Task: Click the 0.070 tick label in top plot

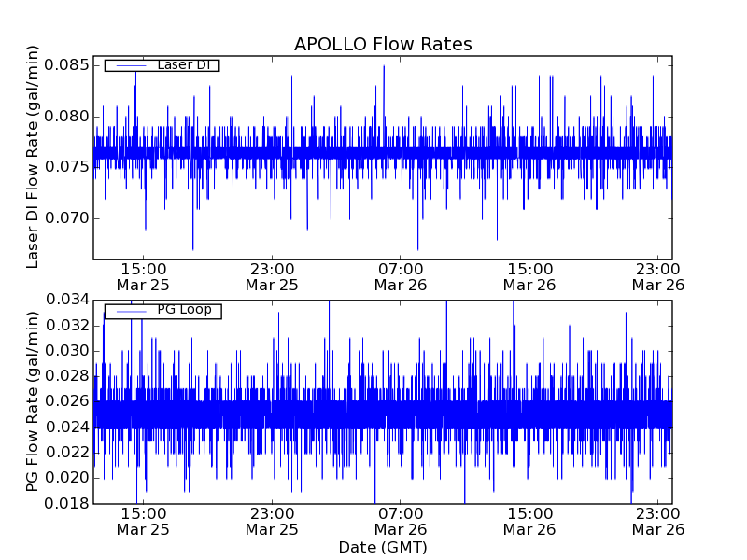Action: [x=66, y=218]
